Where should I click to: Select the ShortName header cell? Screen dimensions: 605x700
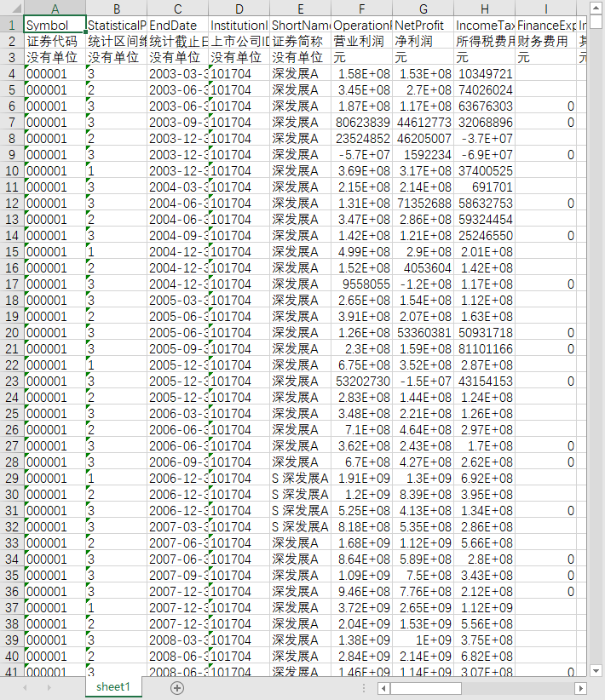[300, 25]
